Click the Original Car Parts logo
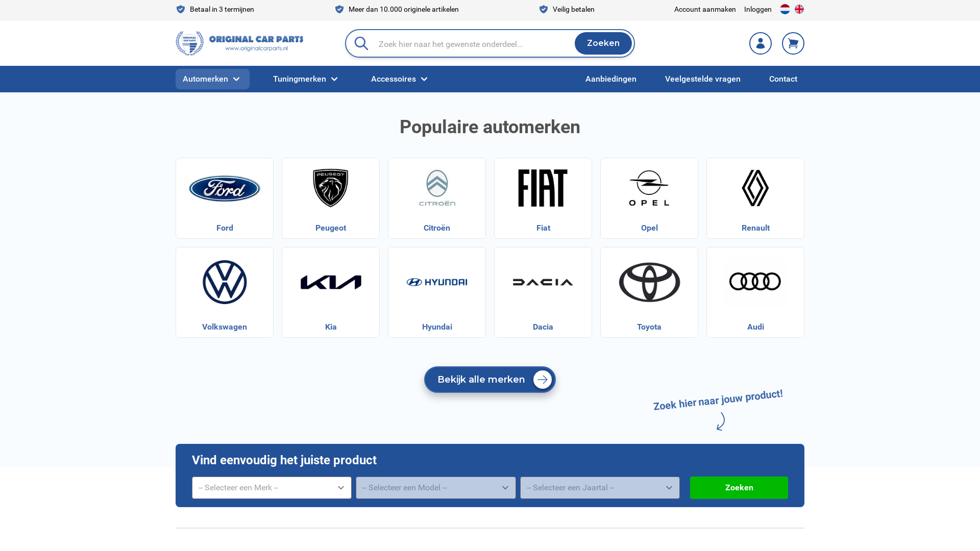The width and height of the screenshot is (980, 551). pyautogui.click(x=239, y=43)
